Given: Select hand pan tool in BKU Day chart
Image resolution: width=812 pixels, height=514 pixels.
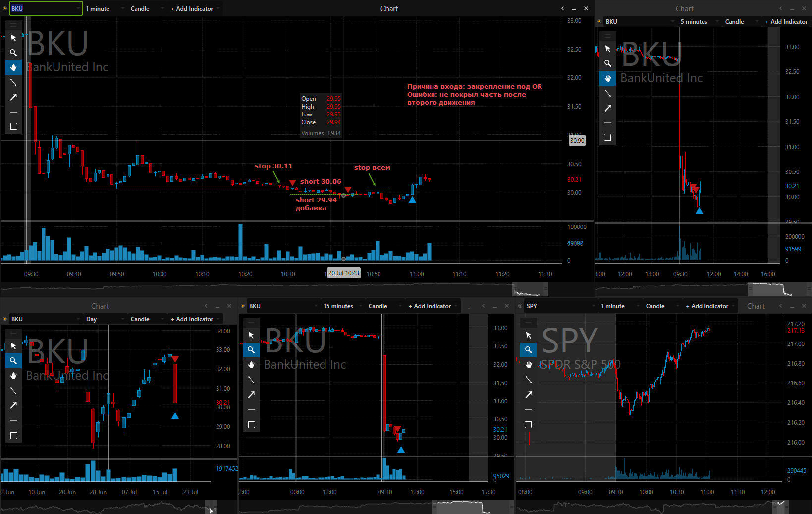Looking at the screenshot, I should [x=13, y=376].
